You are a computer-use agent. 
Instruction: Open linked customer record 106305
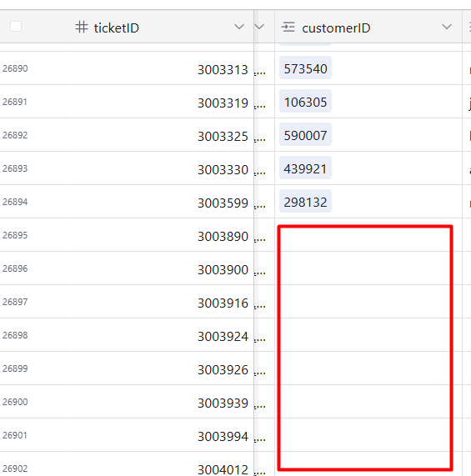point(305,102)
